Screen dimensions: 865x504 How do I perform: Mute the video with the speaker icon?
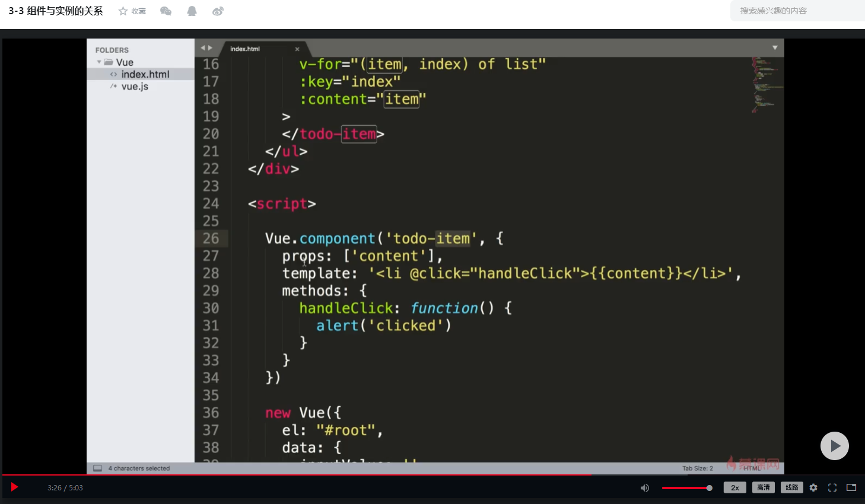(645, 488)
